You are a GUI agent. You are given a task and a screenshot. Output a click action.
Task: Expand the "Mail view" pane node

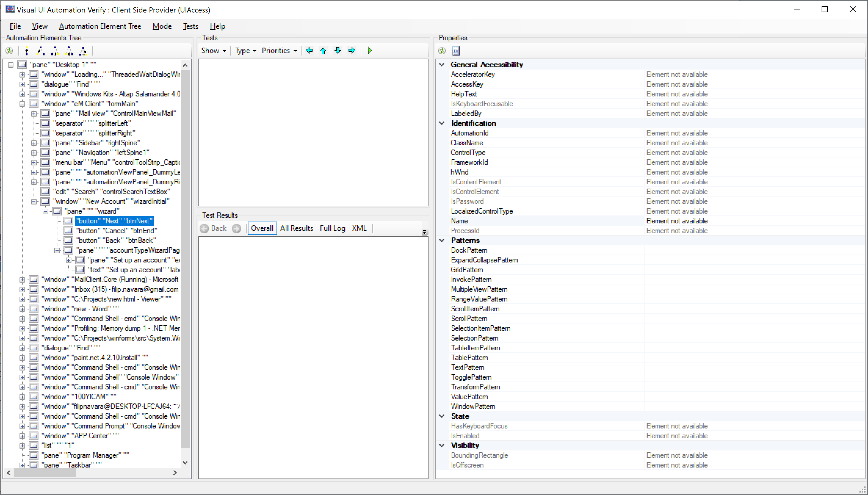point(34,114)
